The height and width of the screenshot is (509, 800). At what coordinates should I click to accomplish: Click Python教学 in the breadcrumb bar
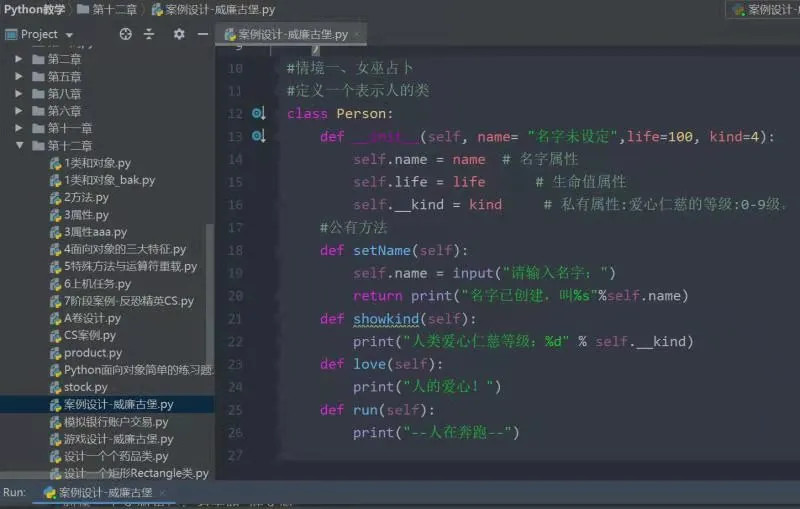pos(35,10)
